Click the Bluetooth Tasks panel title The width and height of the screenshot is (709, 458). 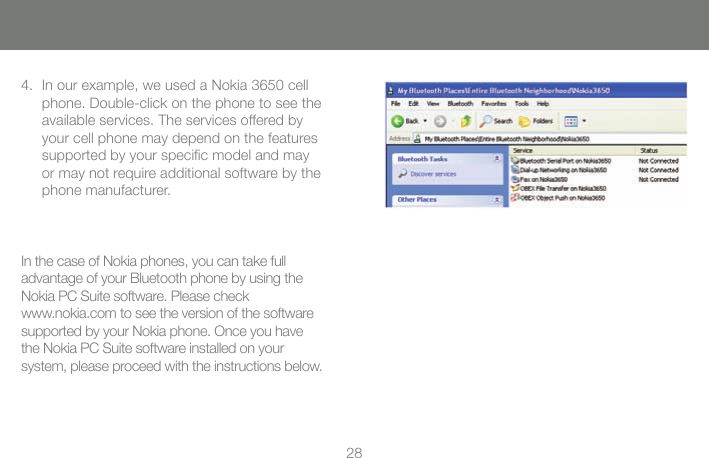(422, 159)
